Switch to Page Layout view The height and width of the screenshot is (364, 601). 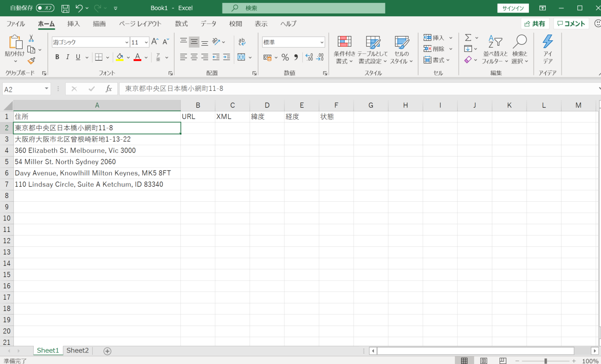[x=484, y=361]
